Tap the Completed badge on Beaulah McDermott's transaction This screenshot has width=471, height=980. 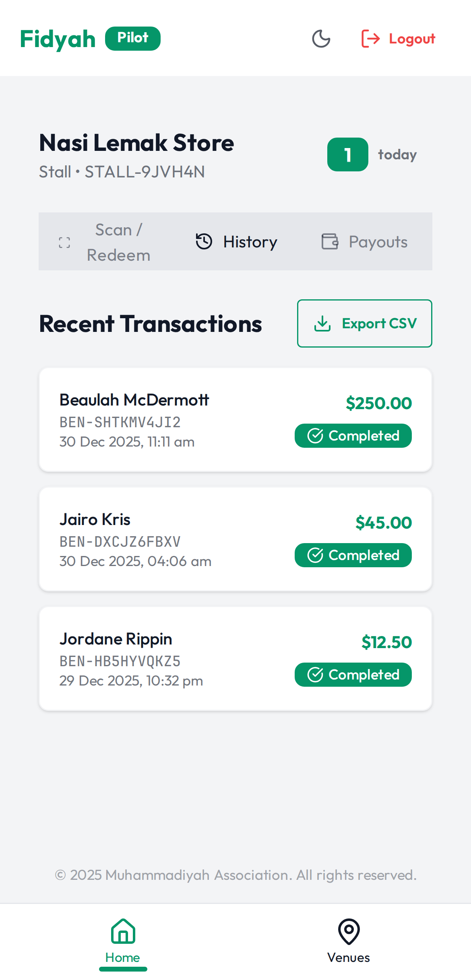(x=353, y=435)
